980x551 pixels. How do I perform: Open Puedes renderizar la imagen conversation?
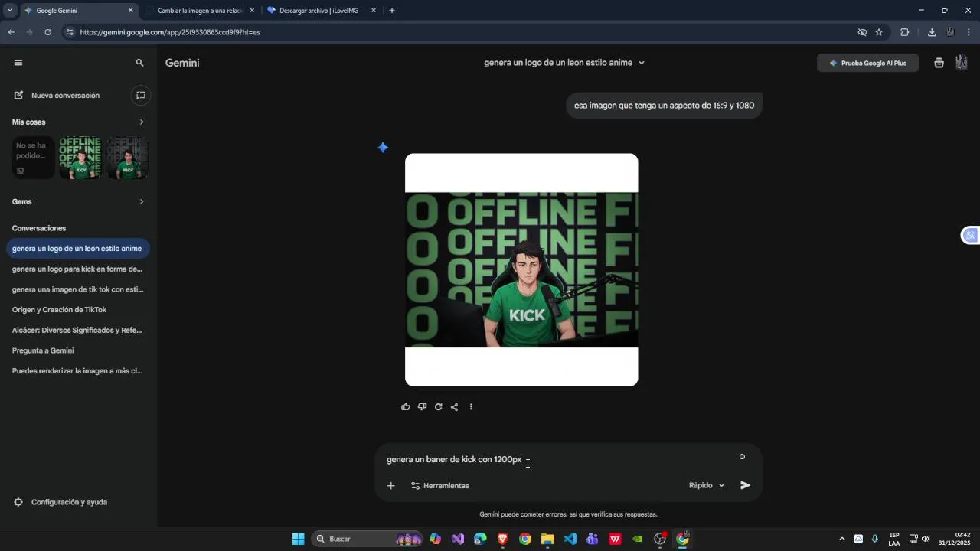coord(78,371)
